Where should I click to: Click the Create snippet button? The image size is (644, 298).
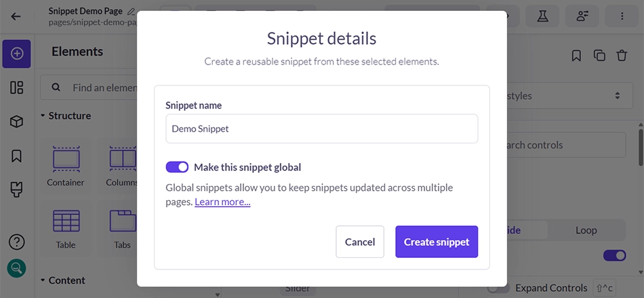pyautogui.click(x=437, y=242)
